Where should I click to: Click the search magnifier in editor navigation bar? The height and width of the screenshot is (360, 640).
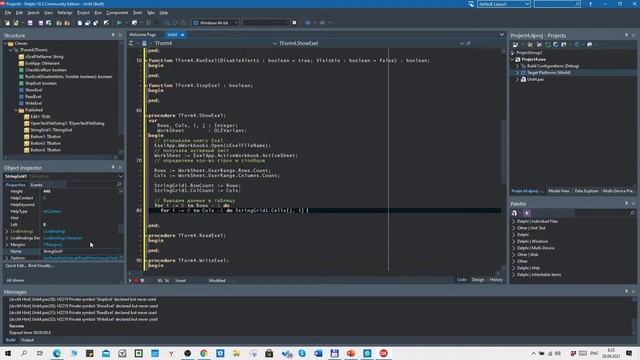point(469,43)
